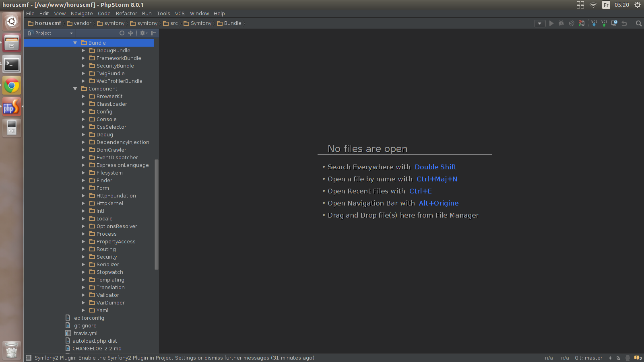Viewport: 644px width, 362px height.
Task: Expand the Yaml folder
Action: click(x=83, y=311)
